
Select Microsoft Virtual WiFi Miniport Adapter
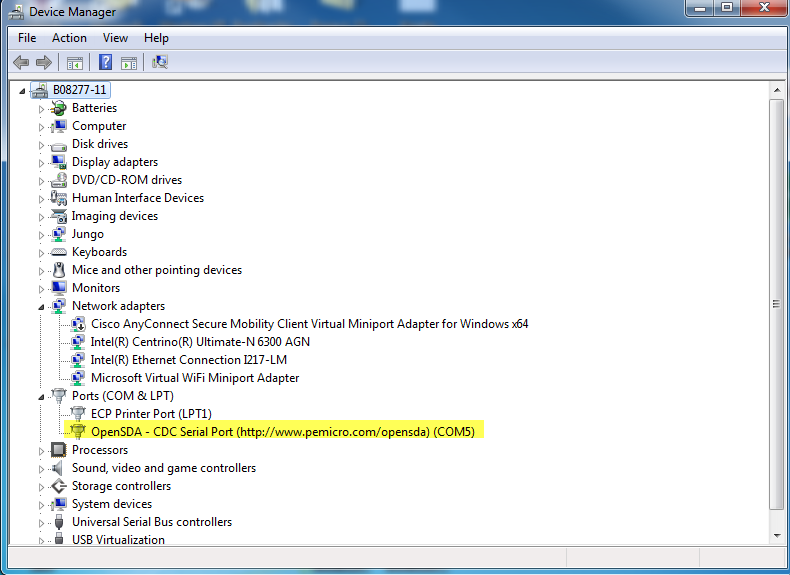[x=195, y=378]
